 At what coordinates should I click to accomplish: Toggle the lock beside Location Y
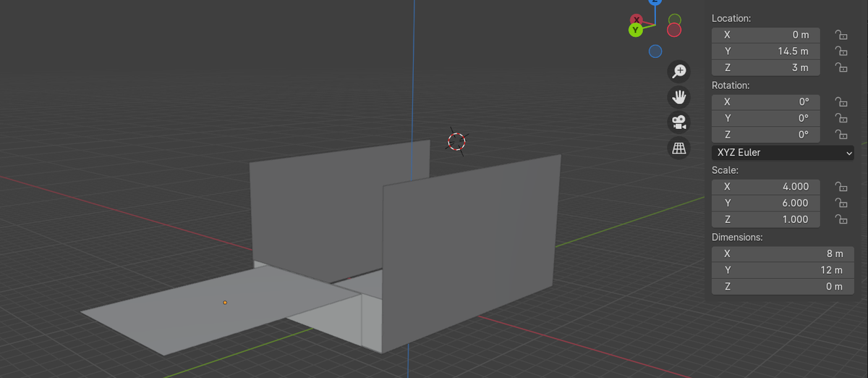pyautogui.click(x=841, y=51)
